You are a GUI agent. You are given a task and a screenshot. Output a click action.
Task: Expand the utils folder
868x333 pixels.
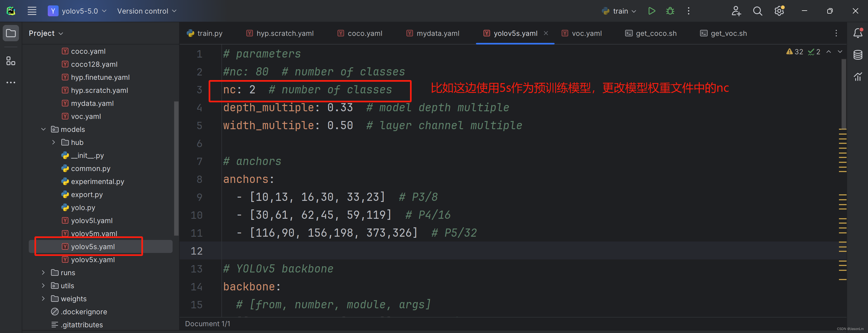[43, 286]
